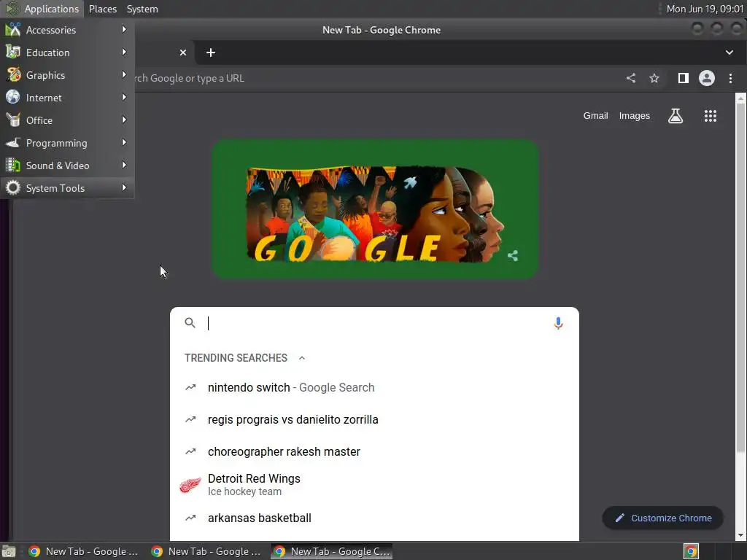Switch to the first New Tab taskbar window
The width and height of the screenshot is (747, 560).
(x=84, y=551)
